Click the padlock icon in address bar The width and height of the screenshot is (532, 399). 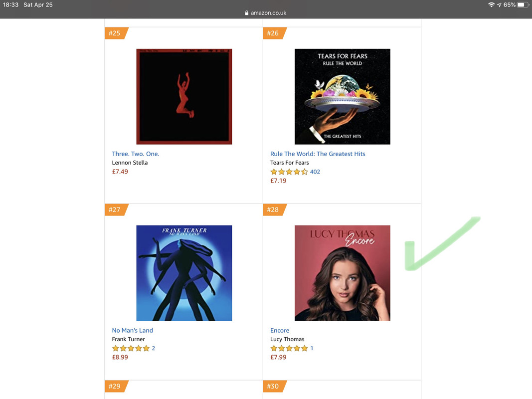[247, 13]
